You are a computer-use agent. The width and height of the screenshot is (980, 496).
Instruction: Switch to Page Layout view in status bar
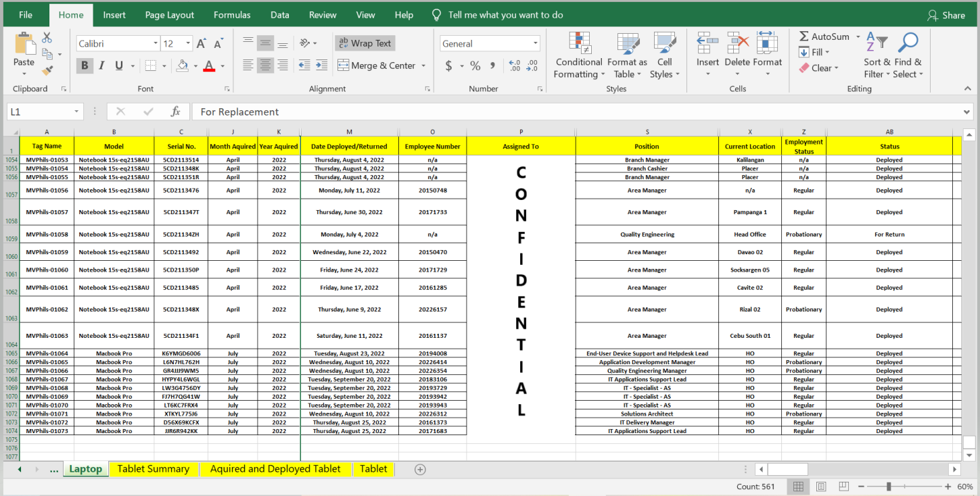[x=821, y=487]
